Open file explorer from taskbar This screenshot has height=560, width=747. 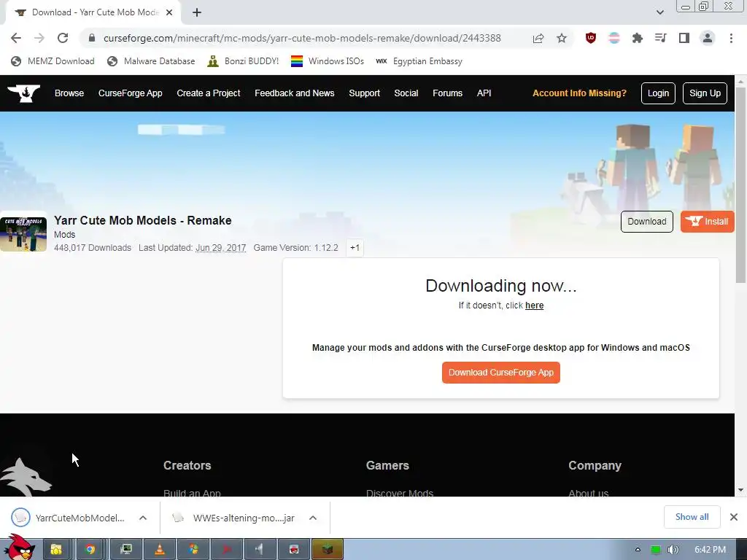(x=56, y=550)
